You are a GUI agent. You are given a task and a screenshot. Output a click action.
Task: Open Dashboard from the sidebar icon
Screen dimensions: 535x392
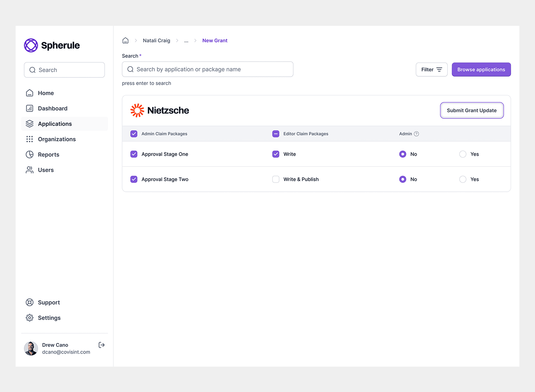click(x=29, y=108)
